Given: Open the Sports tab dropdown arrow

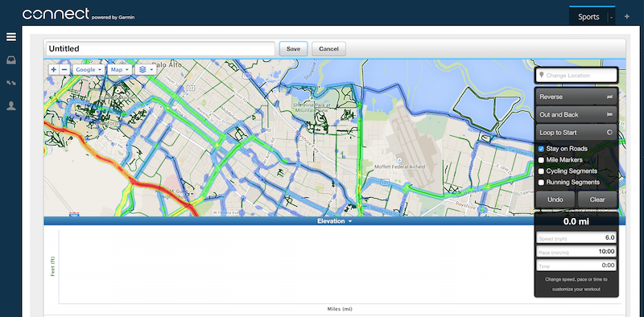Looking at the screenshot, I should pyautogui.click(x=612, y=17).
